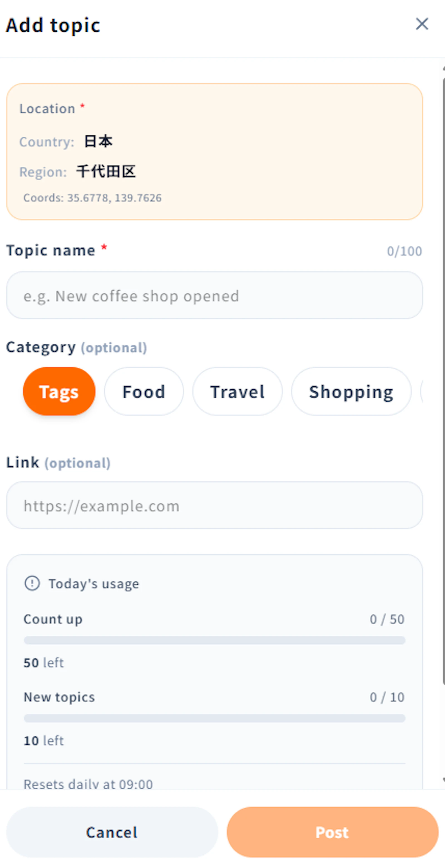Click the 0/100 character counter
Image resolution: width=445 pixels, height=868 pixels.
(x=405, y=250)
